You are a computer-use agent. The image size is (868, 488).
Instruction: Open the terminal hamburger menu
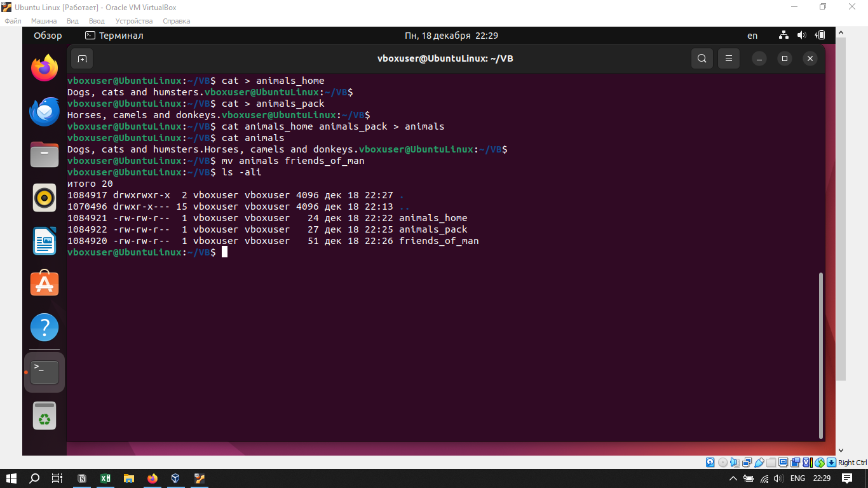[x=729, y=58]
